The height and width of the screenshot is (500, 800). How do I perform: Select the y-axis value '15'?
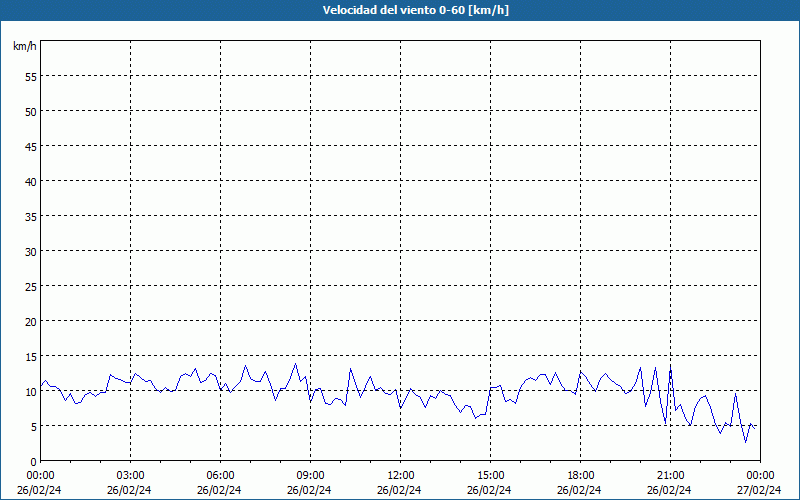coord(31,356)
